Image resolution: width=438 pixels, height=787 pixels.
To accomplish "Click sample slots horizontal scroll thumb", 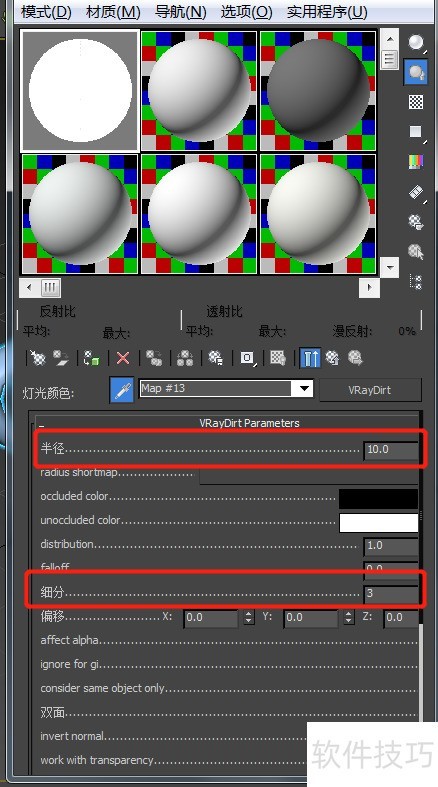I will [50, 288].
